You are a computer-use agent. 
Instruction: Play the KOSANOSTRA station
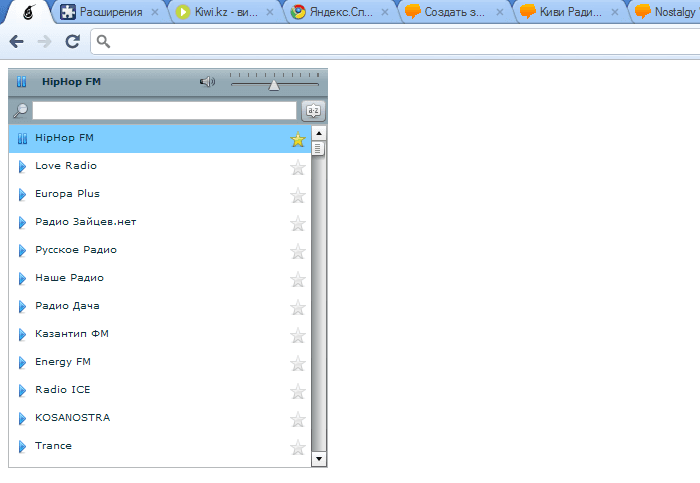pos(22,419)
